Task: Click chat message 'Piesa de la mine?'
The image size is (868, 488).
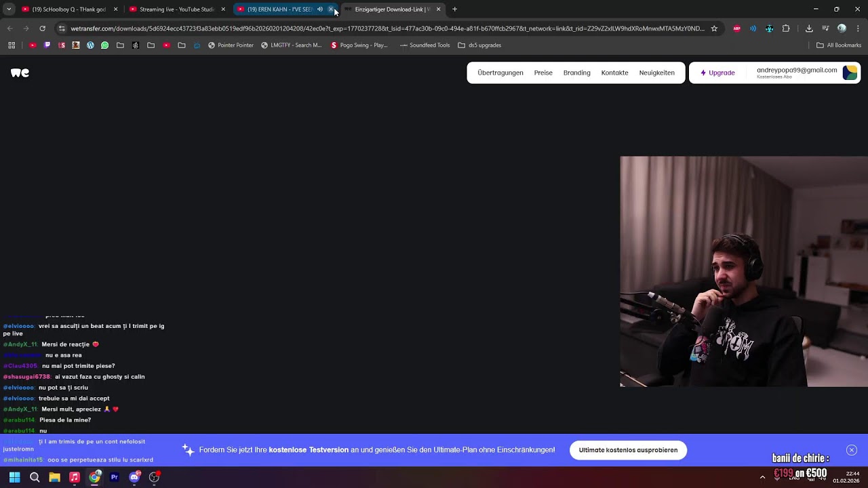Action: [65, 420]
